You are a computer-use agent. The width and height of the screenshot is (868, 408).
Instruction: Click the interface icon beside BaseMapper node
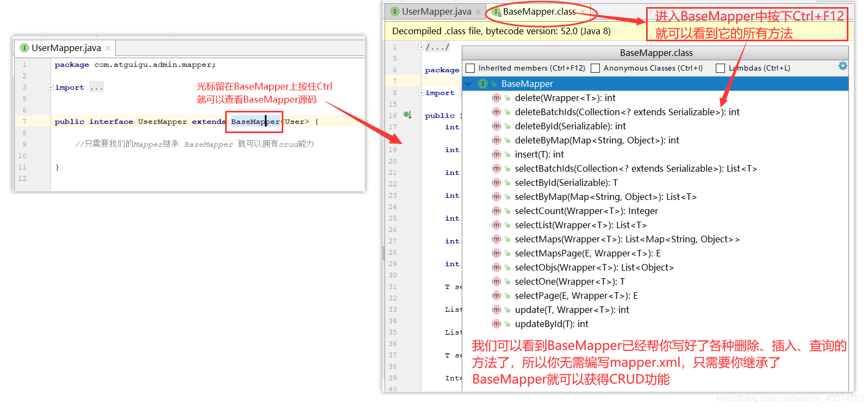[482, 84]
